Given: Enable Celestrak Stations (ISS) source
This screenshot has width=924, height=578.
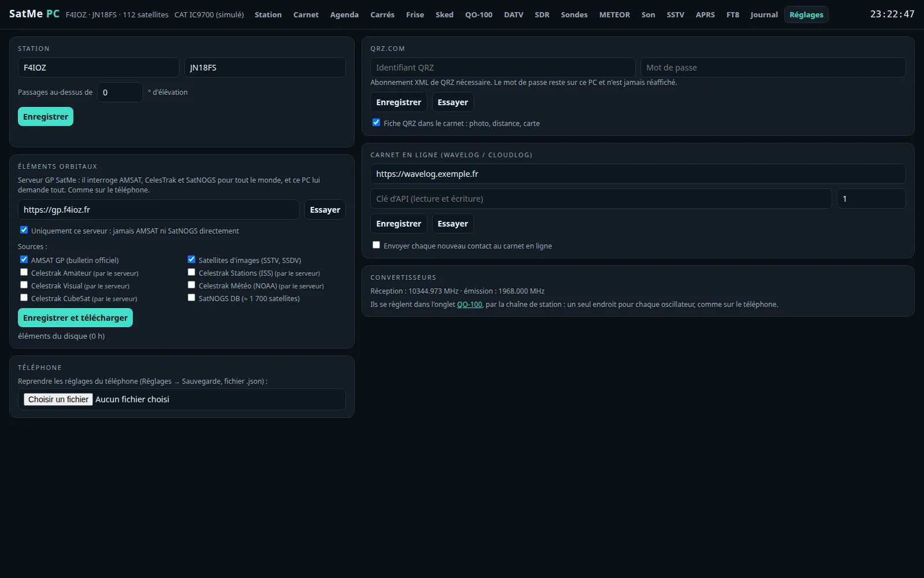Looking at the screenshot, I should (x=191, y=272).
